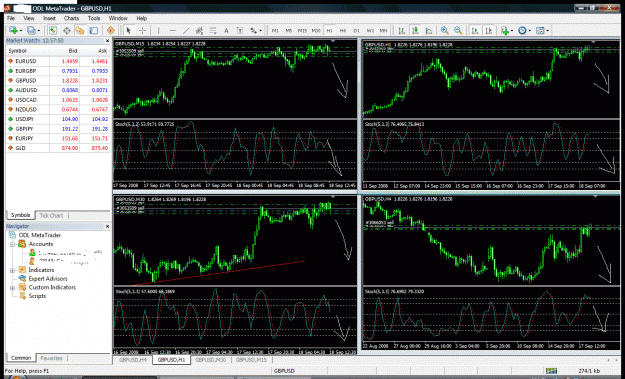Set timeframe to H4 in toolbar
The width and height of the screenshot is (625, 379).
(x=343, y=30)
